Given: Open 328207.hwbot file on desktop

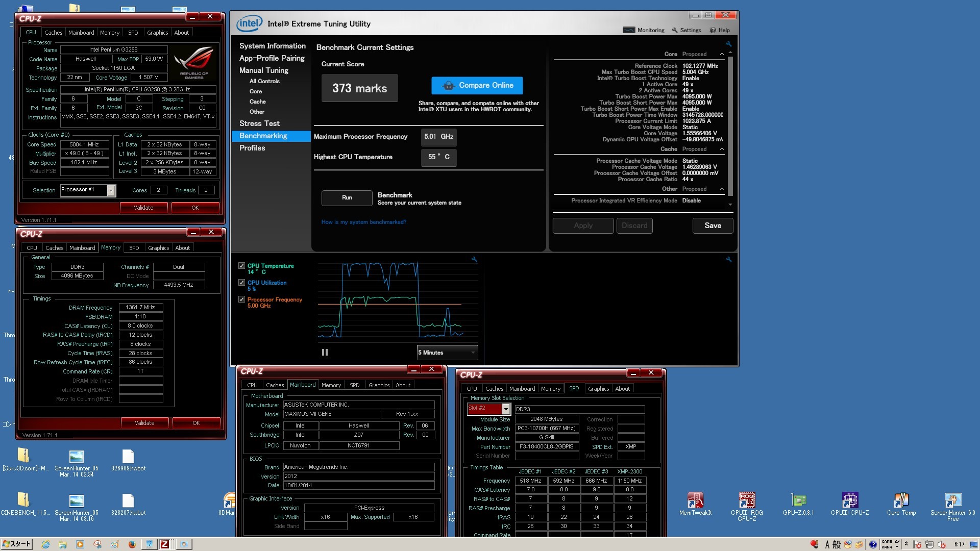Looking at the screenshot, I should (128, 504).
